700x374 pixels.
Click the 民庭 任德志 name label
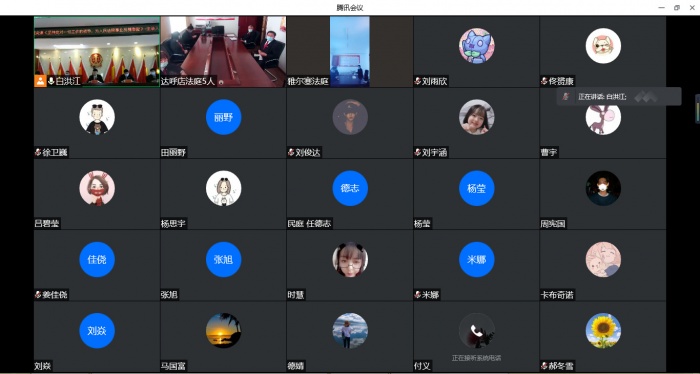tap(310, 224)
